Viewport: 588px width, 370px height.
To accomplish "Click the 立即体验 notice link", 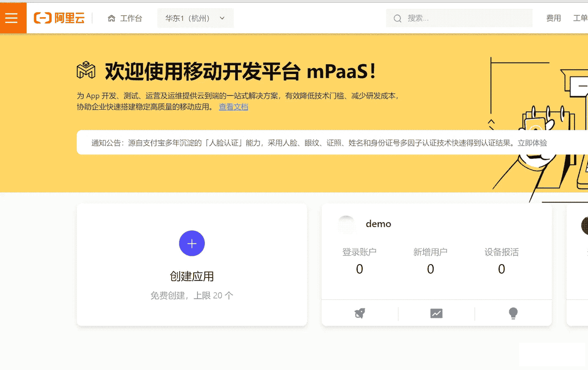I will [x=532, y=143].
